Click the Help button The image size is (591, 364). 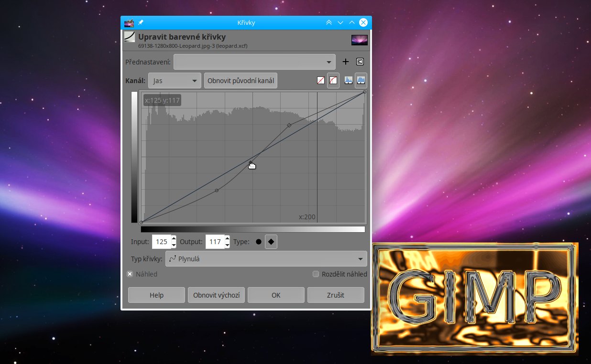click(156, 295)
